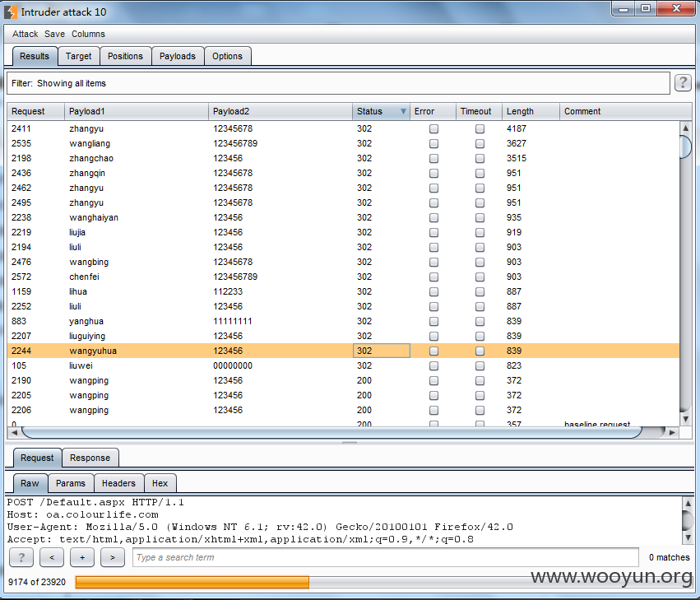Viewport: 700px width, 600px height.
Task: Sort results by Error column
Action: pos(433,111)
